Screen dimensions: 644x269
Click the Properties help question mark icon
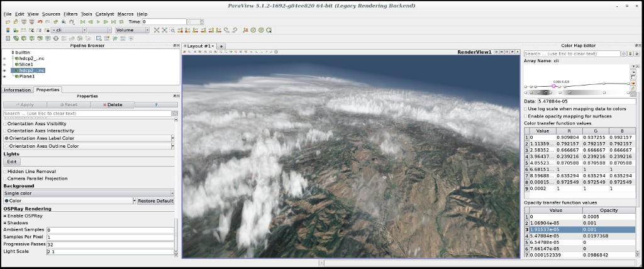pos(155,105)
